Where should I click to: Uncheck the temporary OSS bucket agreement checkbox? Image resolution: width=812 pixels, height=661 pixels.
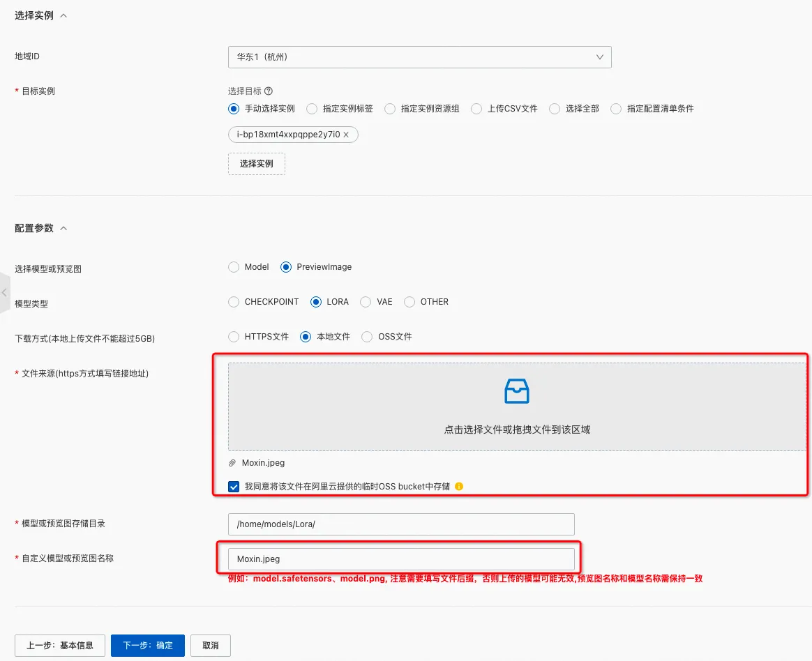pyautogui.click(x=234, y=487)
